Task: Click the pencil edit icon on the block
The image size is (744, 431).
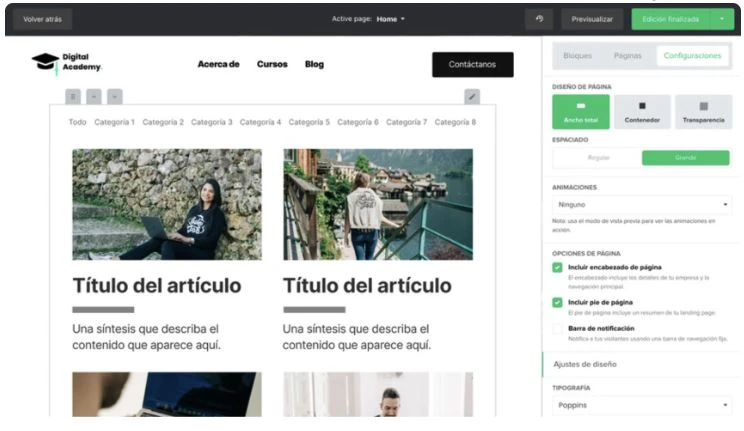Action: (x=472, y=96)
